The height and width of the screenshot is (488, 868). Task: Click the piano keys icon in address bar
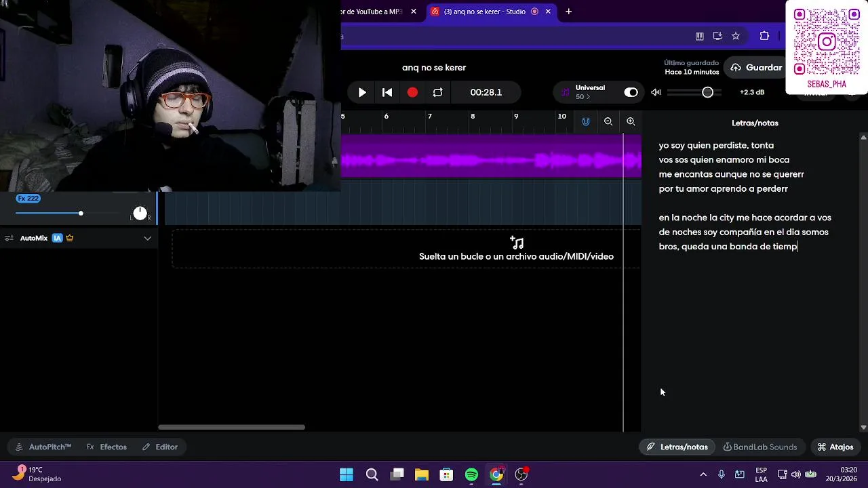tap(699, 36)
